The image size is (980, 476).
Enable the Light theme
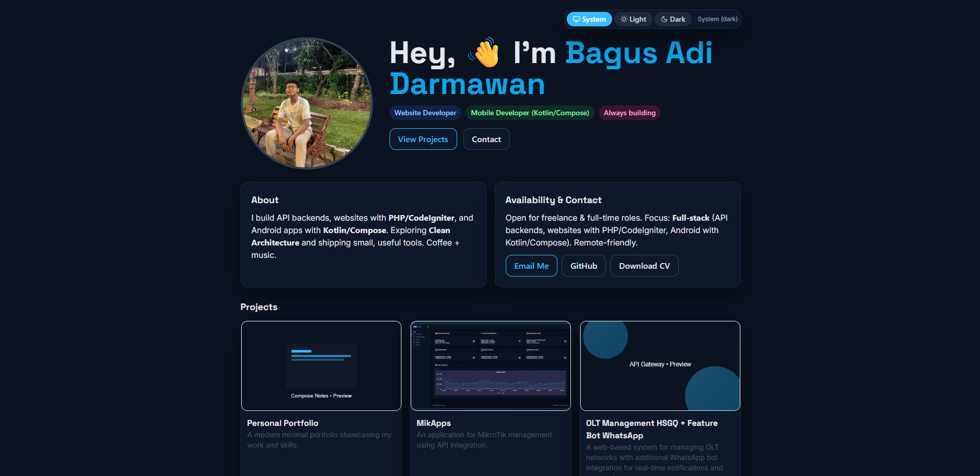633,19
